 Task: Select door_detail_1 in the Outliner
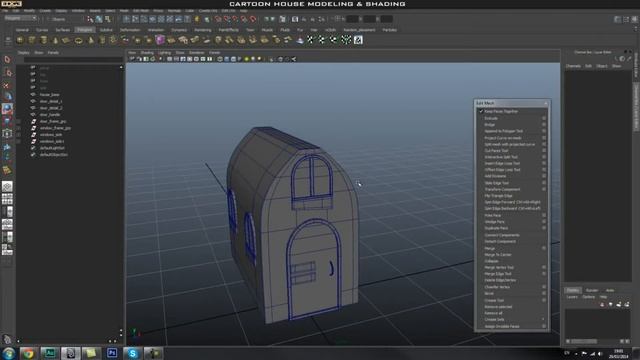pyautogui.click(x=51, y=101)
